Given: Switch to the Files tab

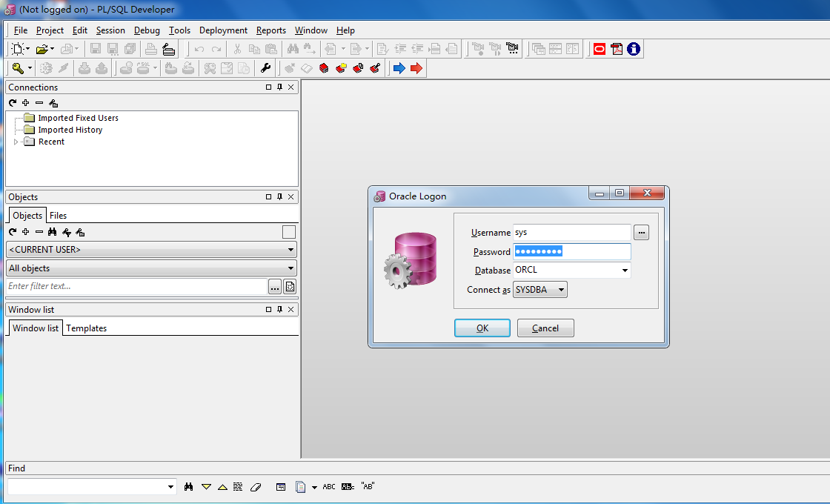Looking at the screenshot, I should (x=59, y=216).
